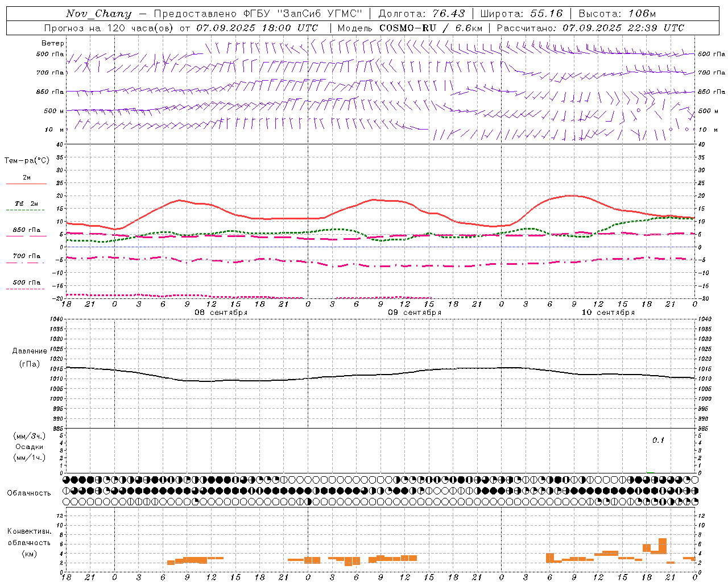Click the Широта: 55.16 value
This screenshot has width=728, height=582.
522,14
